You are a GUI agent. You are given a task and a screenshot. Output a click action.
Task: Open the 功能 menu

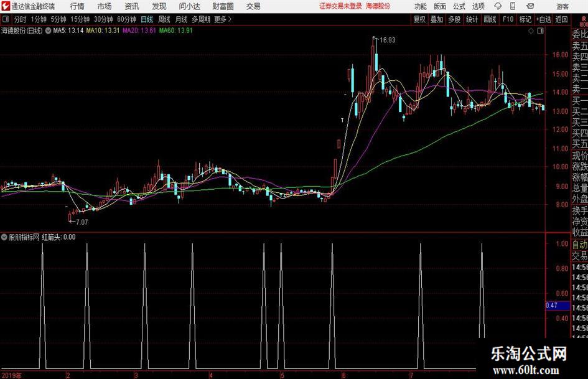tap(421, 6)
